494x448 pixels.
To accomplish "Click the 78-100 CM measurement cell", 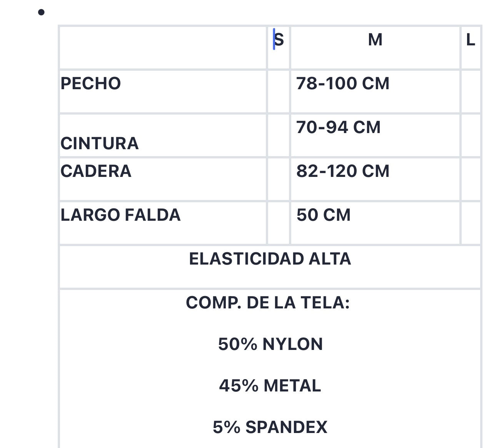I will click(x=375, y=92).
